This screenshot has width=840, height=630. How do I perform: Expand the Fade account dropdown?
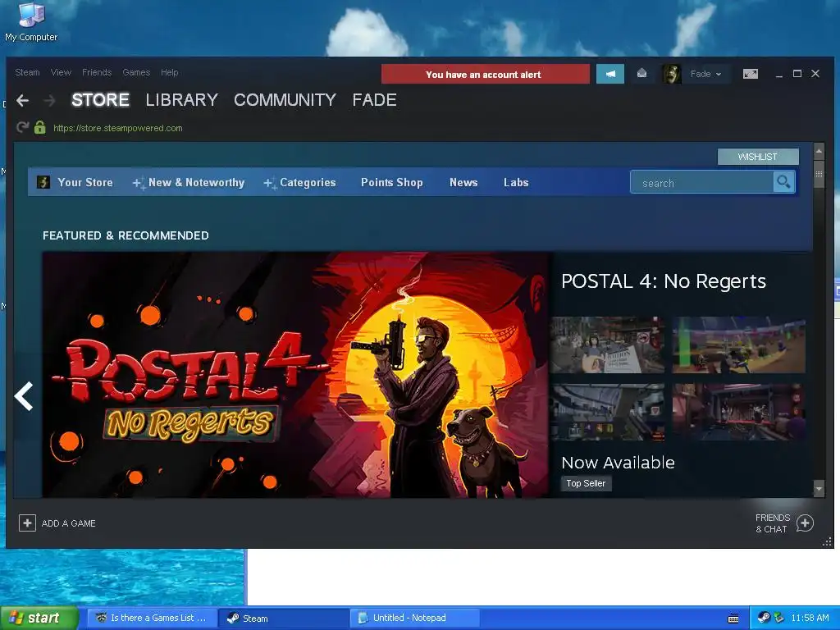[x=706, y=74]
